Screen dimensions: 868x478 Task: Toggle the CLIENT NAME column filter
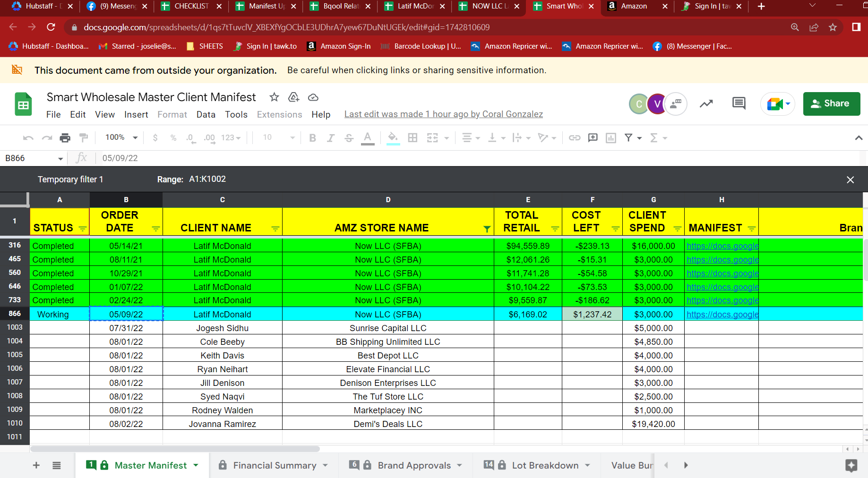click(275, 229)
